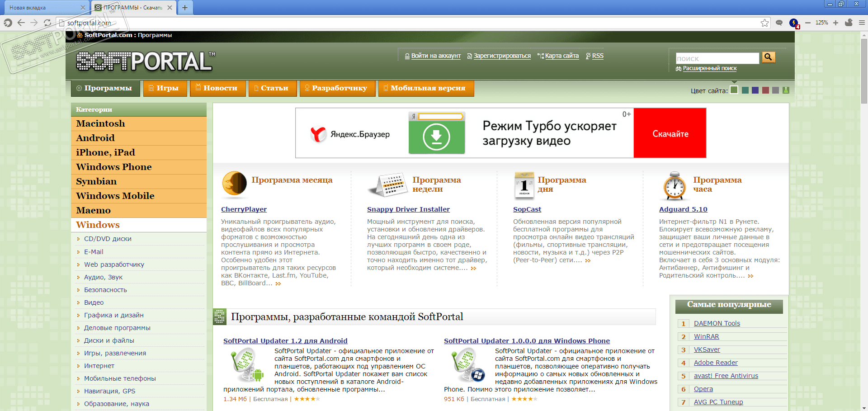Open the 'Новости' navigation tab
The image size is (868, 411).
(217, 88)
